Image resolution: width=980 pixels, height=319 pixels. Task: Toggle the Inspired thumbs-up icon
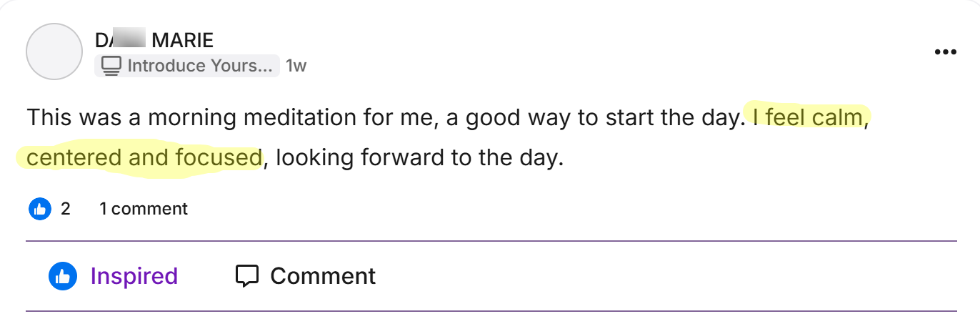(63, 276)
